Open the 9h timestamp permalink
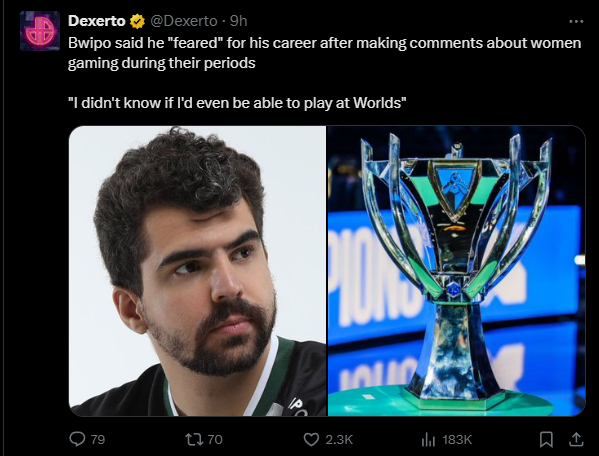The height and width of the screenshot is (456, 599). (239, 21)
